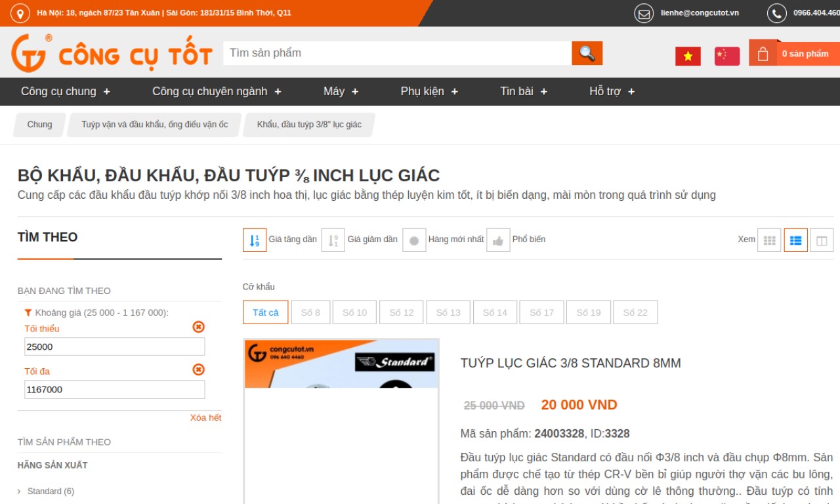Click the Tìm sản phẩm search field
The height and width of the screenshot is (504, 840).
(x=397, y=53)
